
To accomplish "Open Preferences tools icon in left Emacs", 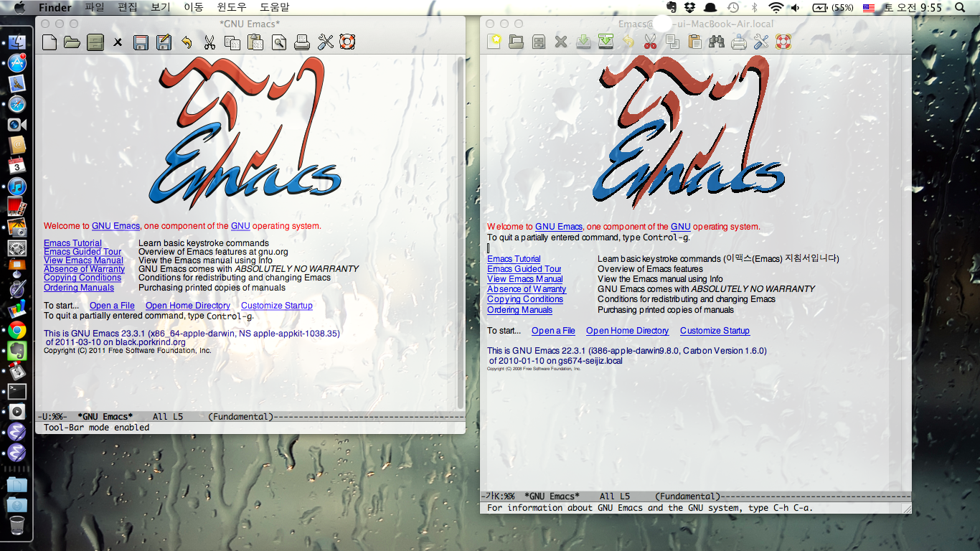I will [325, 42].
